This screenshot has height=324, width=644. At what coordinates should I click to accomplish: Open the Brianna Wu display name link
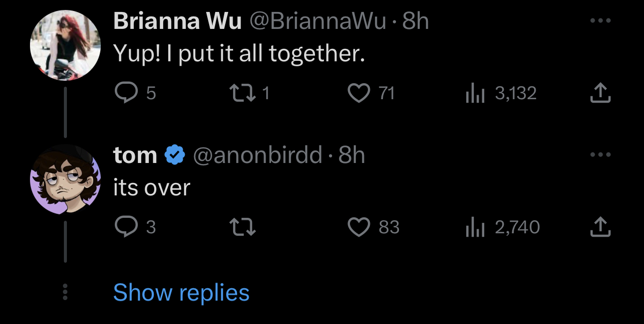tap(178, 21)
